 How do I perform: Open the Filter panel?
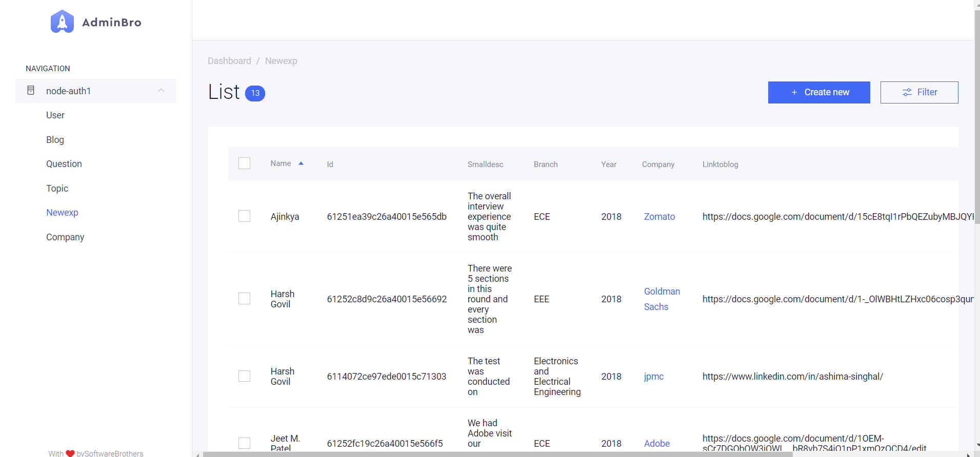(x=919, y=92)
